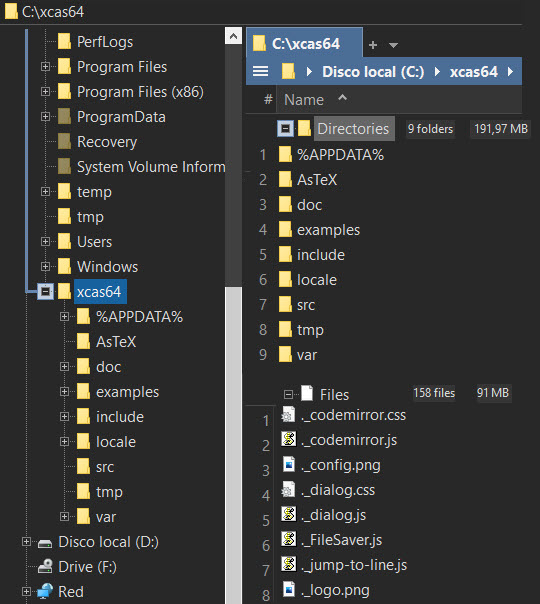This screenshot has width=540, height=604.
Task: Click _codemirror.css file icon
Action: pos(288,414)
